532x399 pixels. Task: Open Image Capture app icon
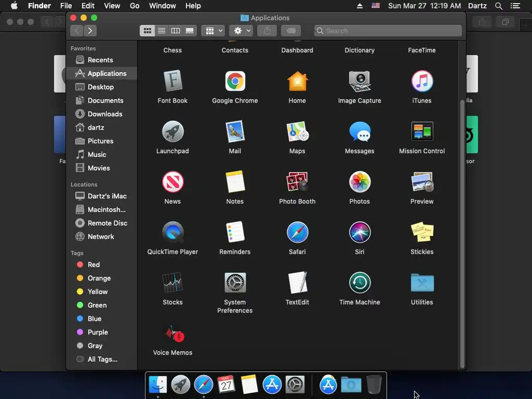(360, 82)
